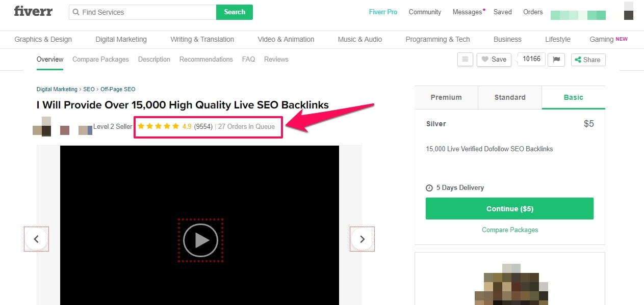Jump to Compare Packages section tab
The image size is (644, 305).
[100, 59]
